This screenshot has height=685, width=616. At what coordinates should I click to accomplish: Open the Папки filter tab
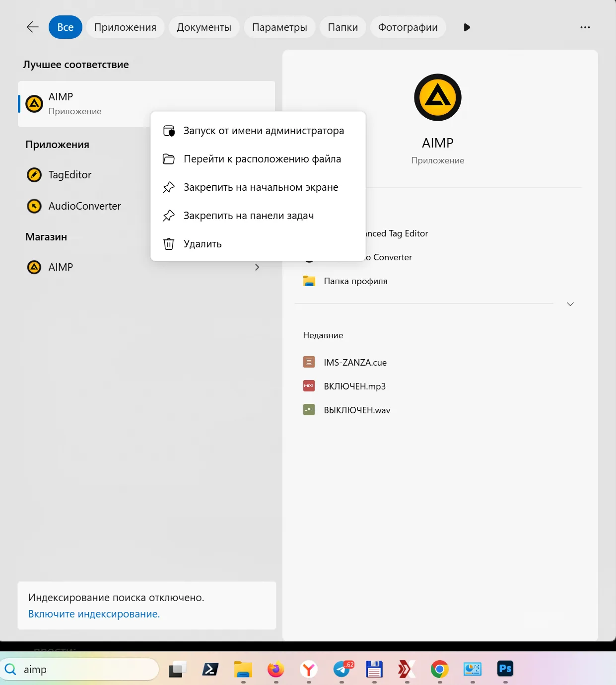(343, 27)
